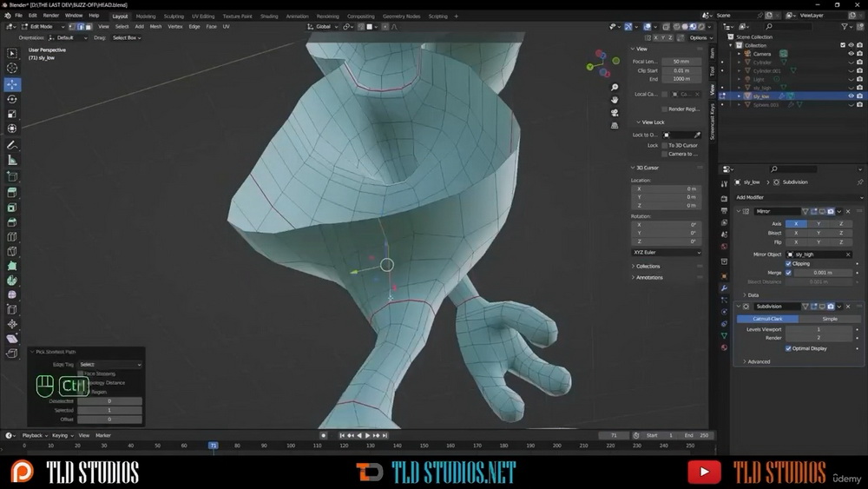Open Modifier properties wrench tab
868x489 pixels.
[x=724, y=288]
